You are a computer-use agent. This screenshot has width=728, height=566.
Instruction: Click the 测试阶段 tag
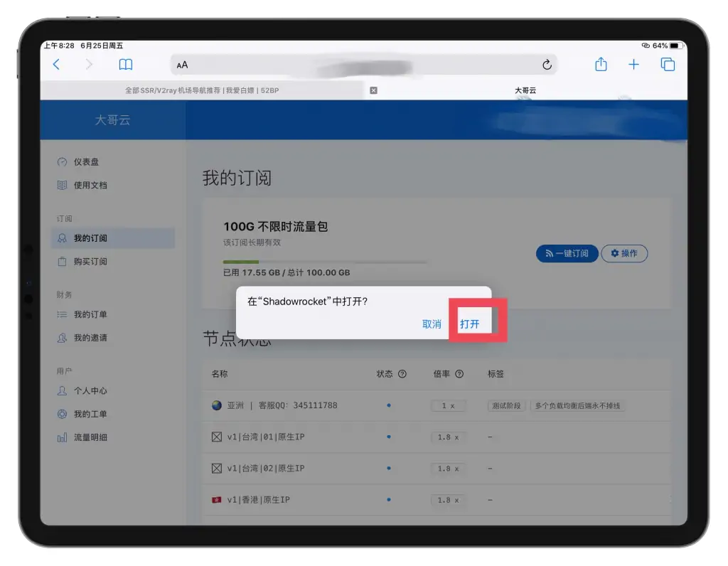506,406
